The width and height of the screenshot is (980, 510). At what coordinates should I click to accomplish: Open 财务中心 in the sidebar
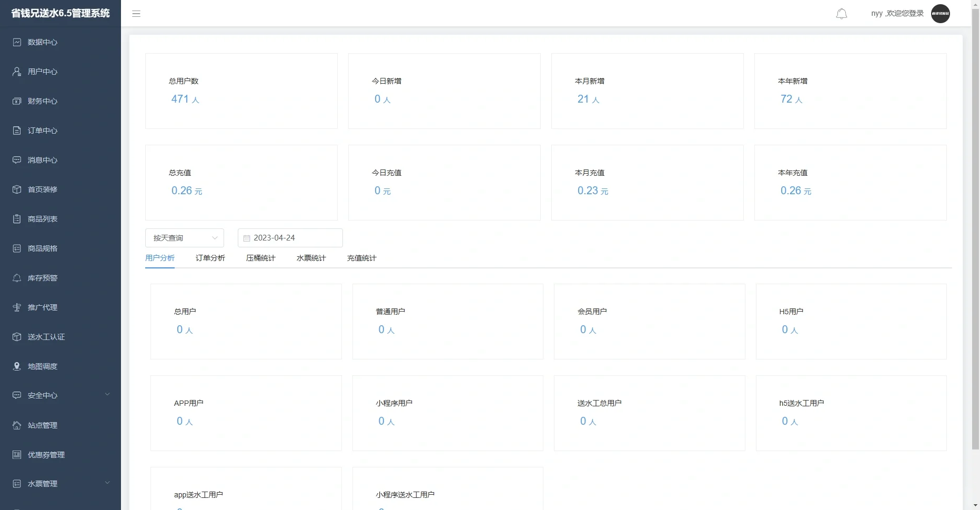[x=43, y=101]
